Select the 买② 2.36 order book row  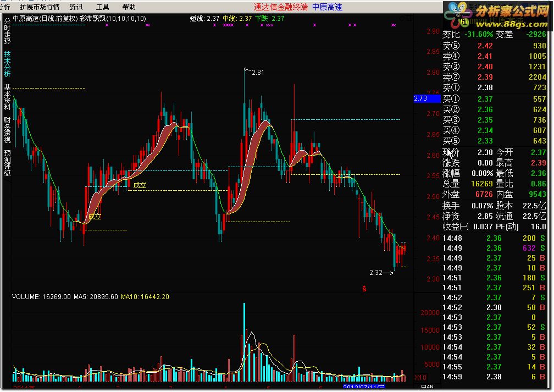(494, 109)
